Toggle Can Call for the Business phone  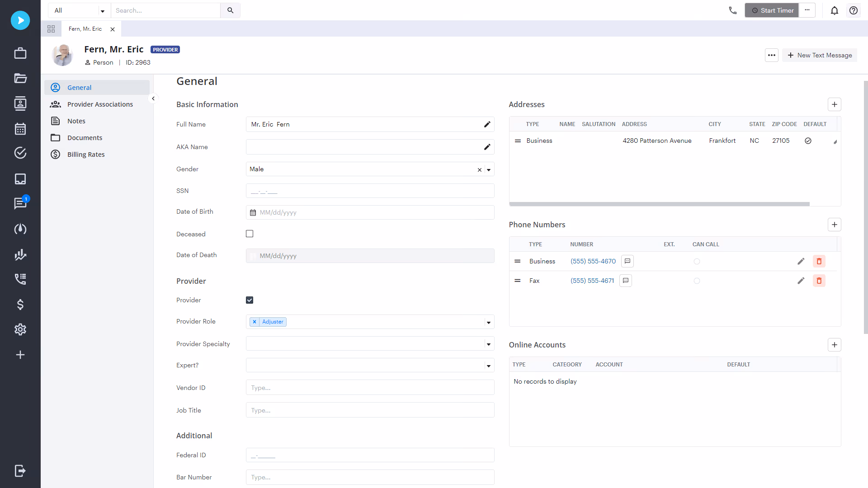coord(697,261)
